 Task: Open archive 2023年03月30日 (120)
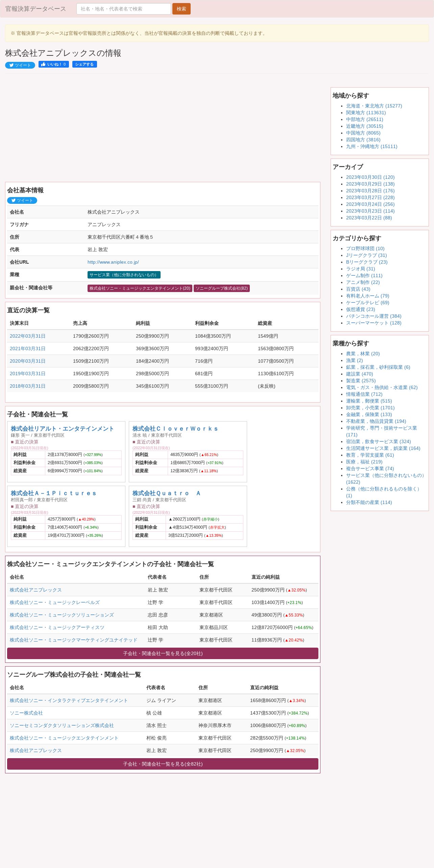(370, 177)
